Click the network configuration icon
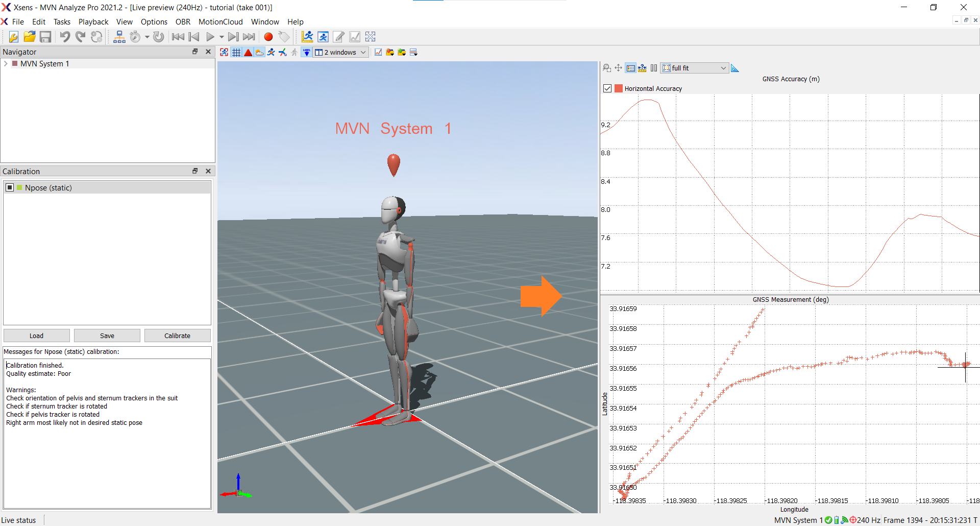 (119, 37)
